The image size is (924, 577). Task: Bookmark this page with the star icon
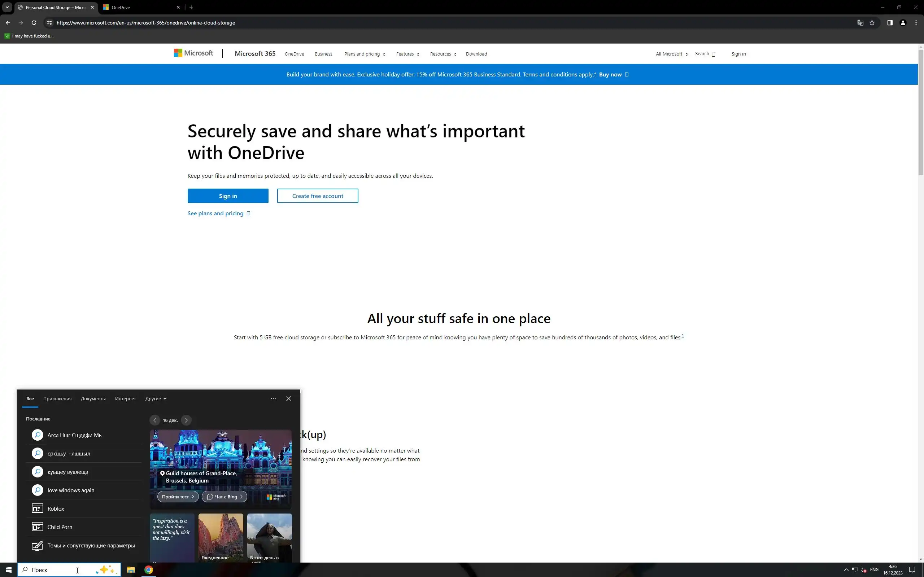[872, 22]
